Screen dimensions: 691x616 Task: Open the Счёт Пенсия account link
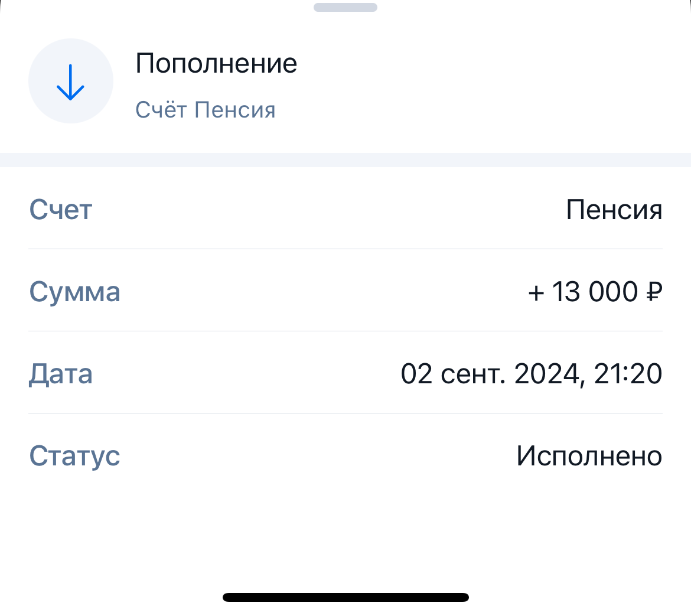pyautogui.click(x=206, y=109)
